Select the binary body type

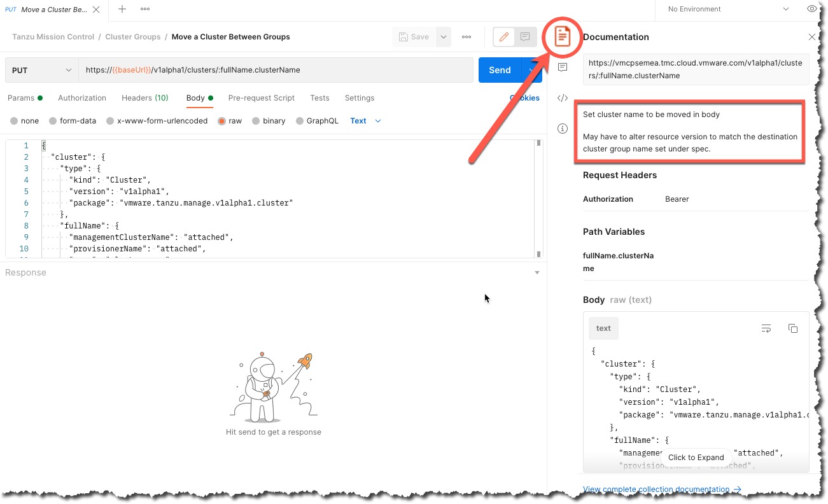[269, 121]
